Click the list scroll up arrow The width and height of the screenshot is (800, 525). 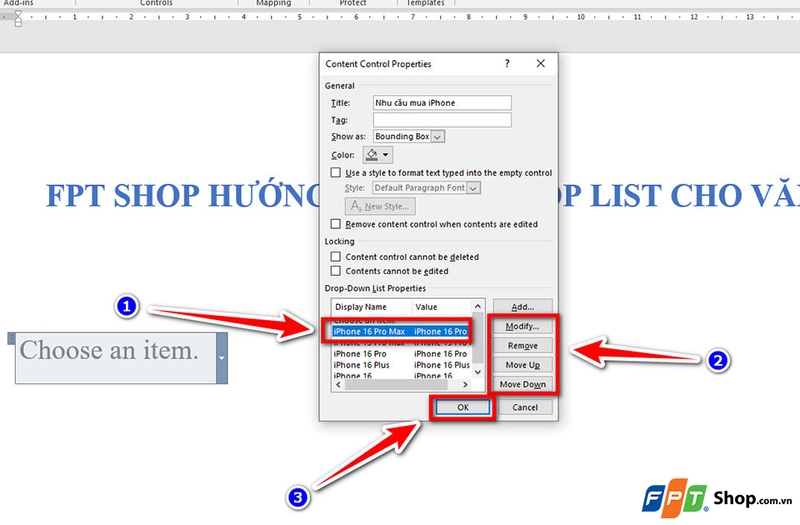tap(478, 306)
